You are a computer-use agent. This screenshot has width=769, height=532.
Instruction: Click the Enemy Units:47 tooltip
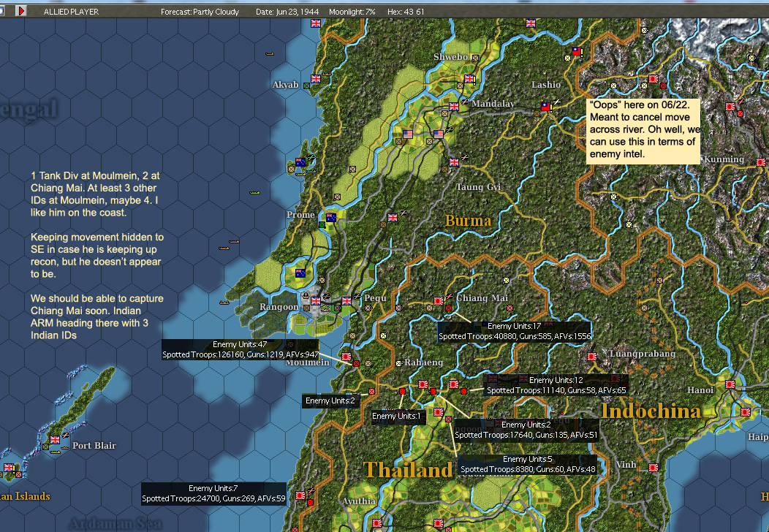click(240, 349)
